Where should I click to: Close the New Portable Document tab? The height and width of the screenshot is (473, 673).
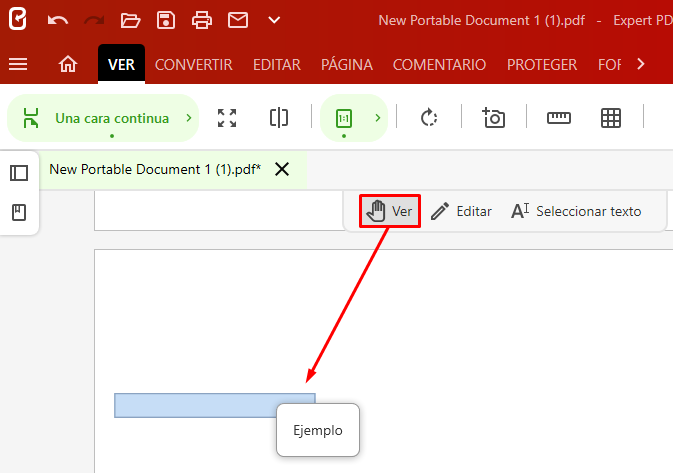coord(282,170)
